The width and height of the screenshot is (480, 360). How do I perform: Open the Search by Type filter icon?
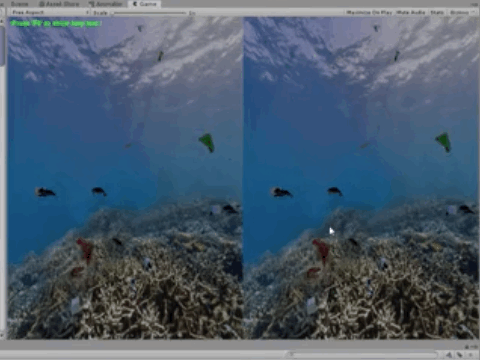pyautogui.click(x=449, y=355)
